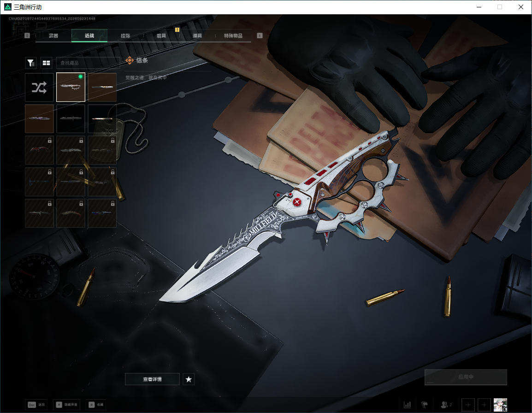The image size is (532, 413).
Task: Minimize the 三角洲行动 window
Action: 479,7
